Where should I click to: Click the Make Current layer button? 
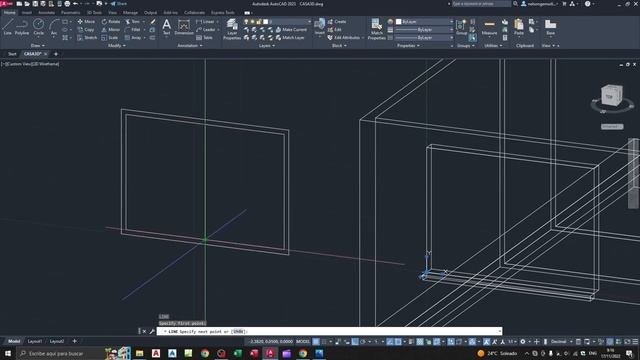click(x=291, y=29)
